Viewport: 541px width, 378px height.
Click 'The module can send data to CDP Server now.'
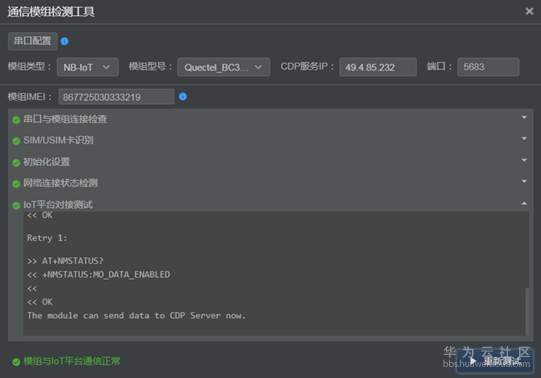click(x=137, y=316)
